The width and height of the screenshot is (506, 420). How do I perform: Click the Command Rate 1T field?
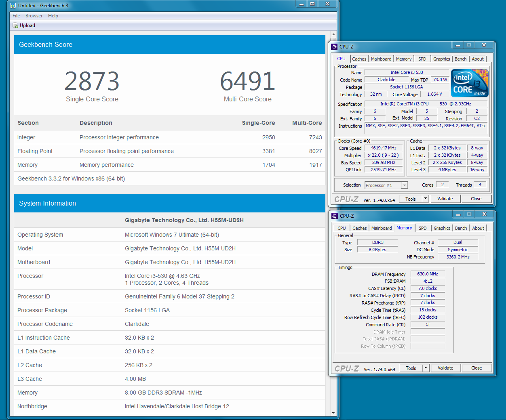click(428, 324)
